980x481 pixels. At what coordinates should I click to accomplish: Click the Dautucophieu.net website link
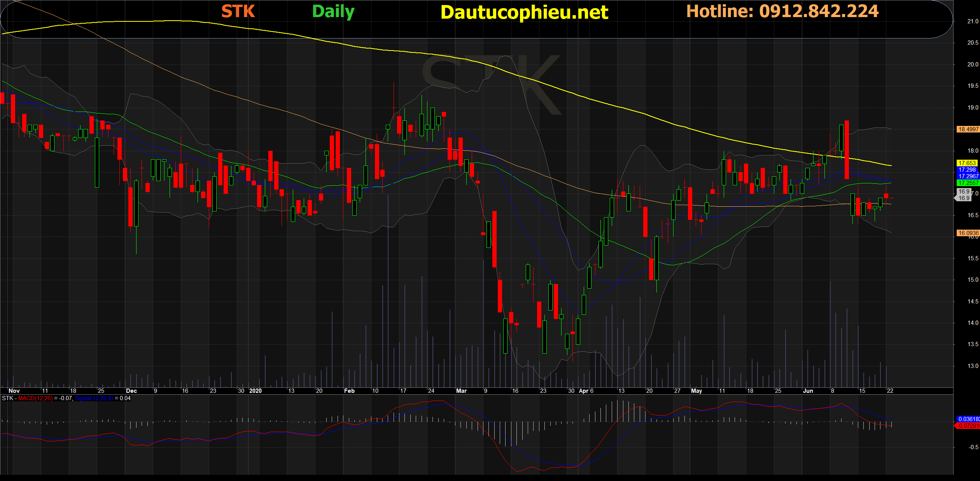pyautogui.click(x=524, y=12)
